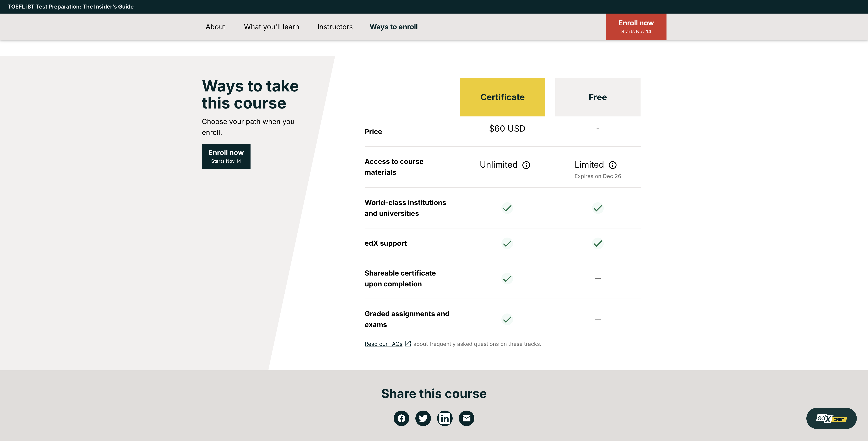This screenshot has height=441, width=868.
Task: Jump to What you'll learn
Action: tap(271, 27)
